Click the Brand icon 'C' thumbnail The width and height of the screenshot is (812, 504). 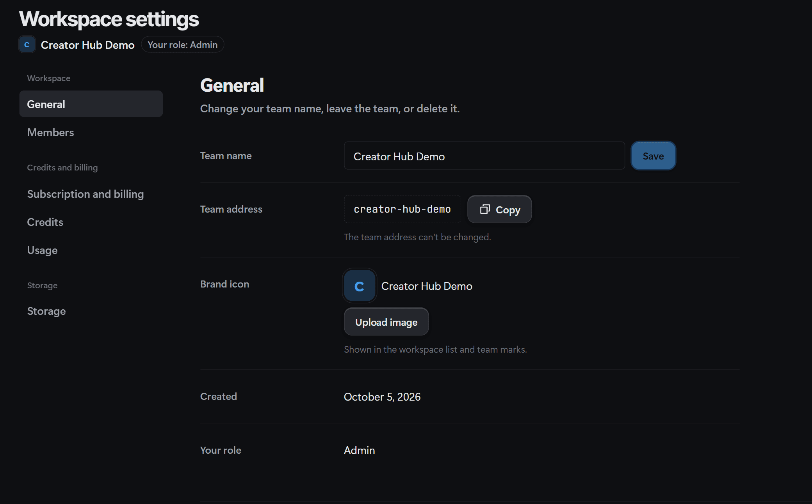pos(359,286)
